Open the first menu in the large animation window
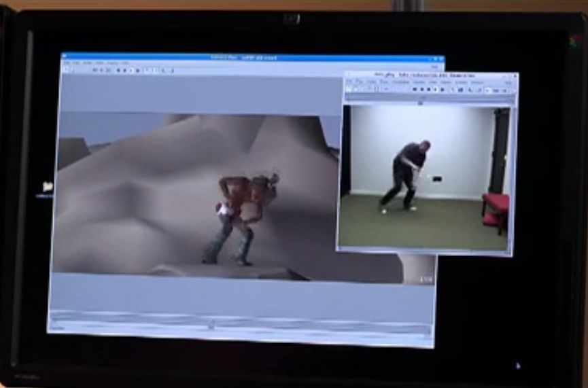The image size is (588, 388). pyautogui.click(x=67, y=64)
